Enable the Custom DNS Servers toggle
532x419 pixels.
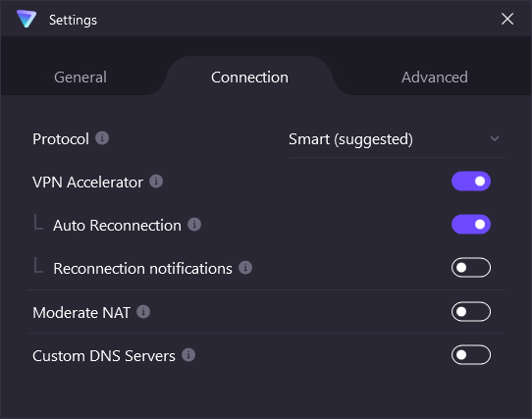[471, 355]
